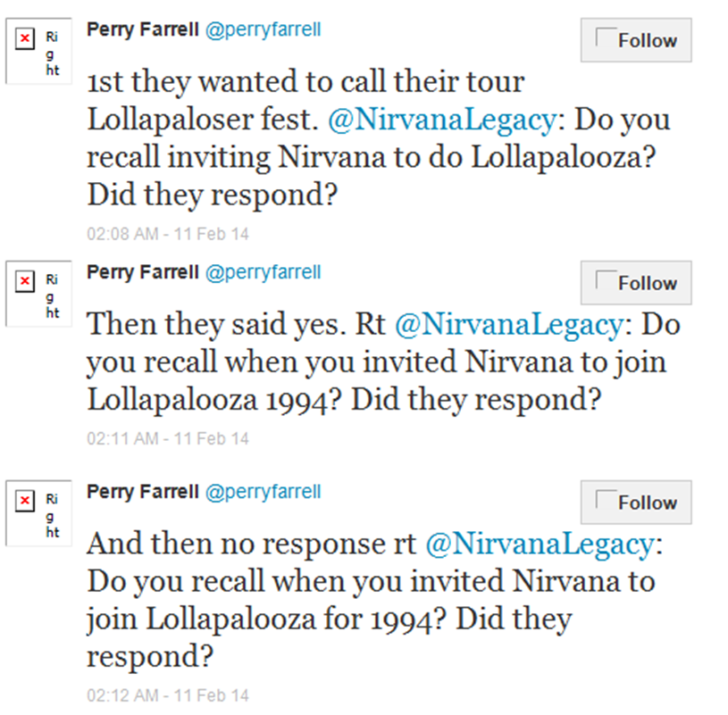
Task: Click the tweet text mentioning "Lollapalooza for 1994"
Action: [x=329, y=619]
